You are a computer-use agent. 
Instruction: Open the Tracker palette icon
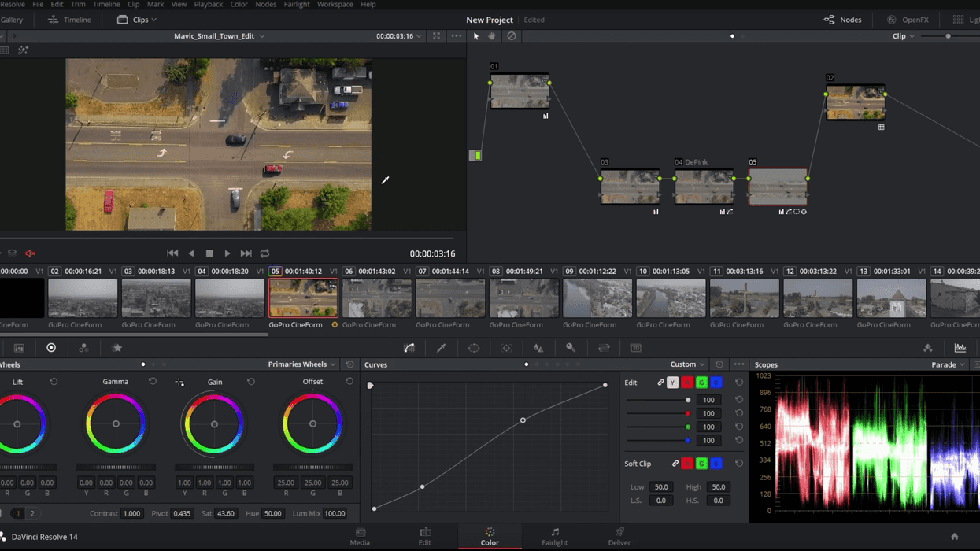pyautogui.click(x=506, y=348)
